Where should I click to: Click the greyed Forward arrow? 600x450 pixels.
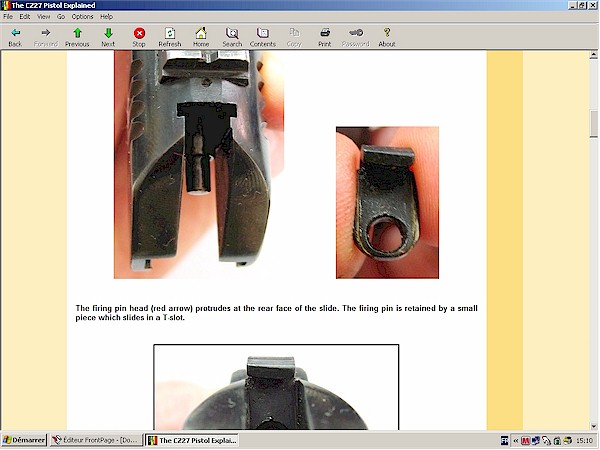coord(46,37)
